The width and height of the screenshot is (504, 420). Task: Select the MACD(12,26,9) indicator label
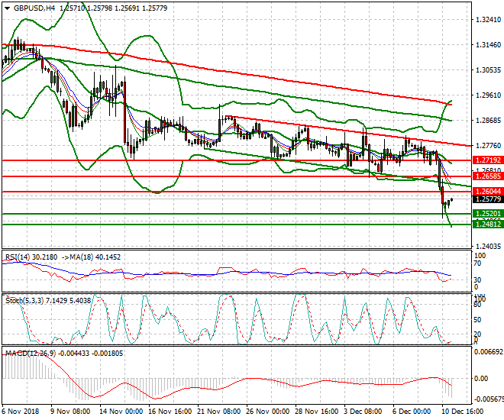pos(64,354)
